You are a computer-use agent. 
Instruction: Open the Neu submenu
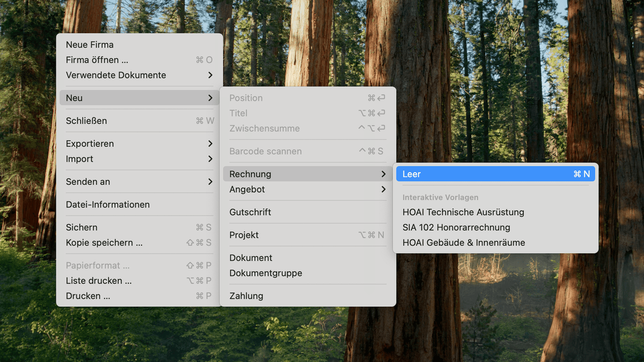140,98
